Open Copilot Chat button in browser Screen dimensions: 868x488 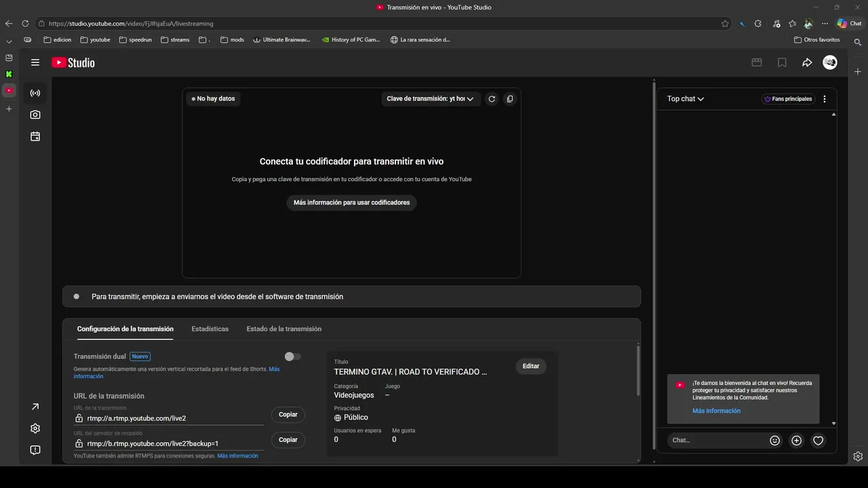coord(850,23)
